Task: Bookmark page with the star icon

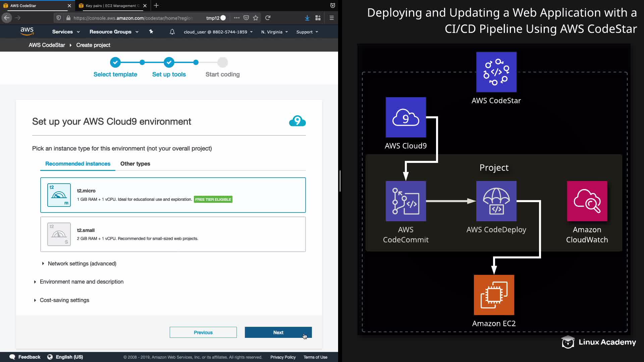Action: point(256,18)
